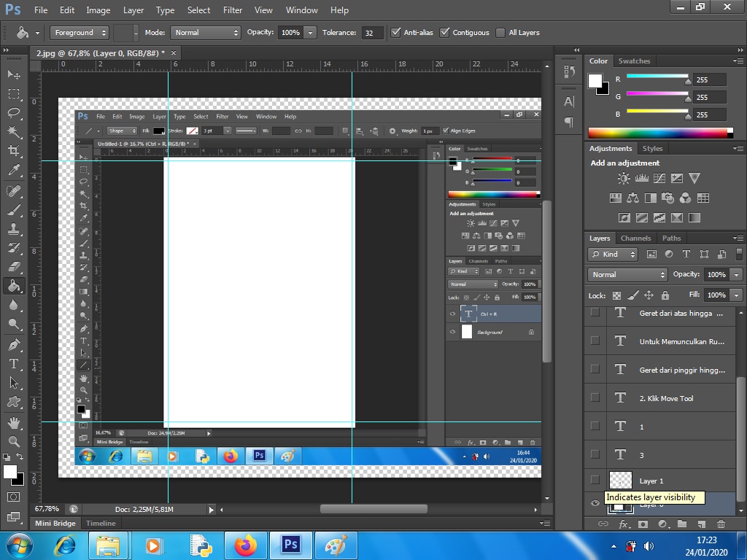Image resolution: width=747 pixels, height=560 pixels.
Task: Select the Move tool
Action: point(12,74)
